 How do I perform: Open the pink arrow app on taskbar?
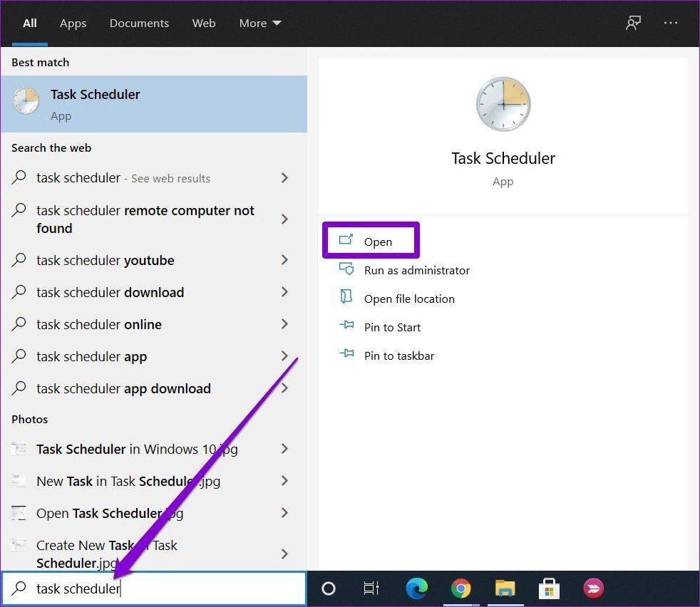tap(593, 588)
